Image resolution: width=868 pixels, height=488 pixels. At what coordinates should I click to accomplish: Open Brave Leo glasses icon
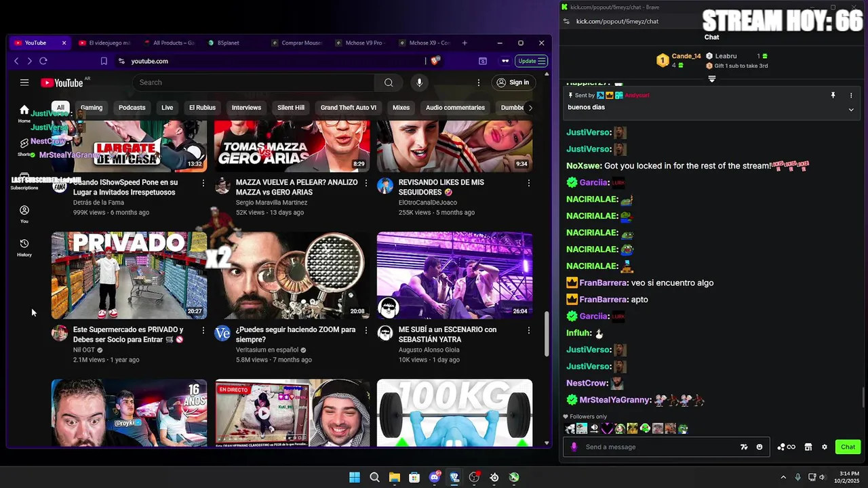(505, 61)
